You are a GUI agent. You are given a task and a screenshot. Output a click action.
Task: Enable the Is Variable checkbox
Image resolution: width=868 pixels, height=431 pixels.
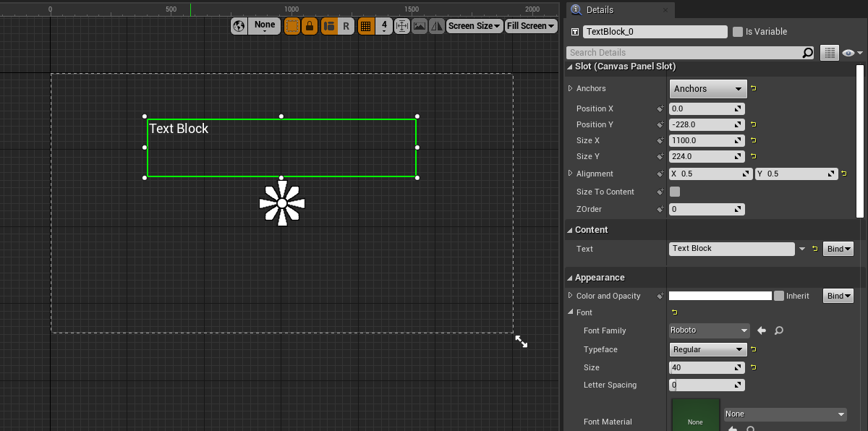(x=738, y=32)
